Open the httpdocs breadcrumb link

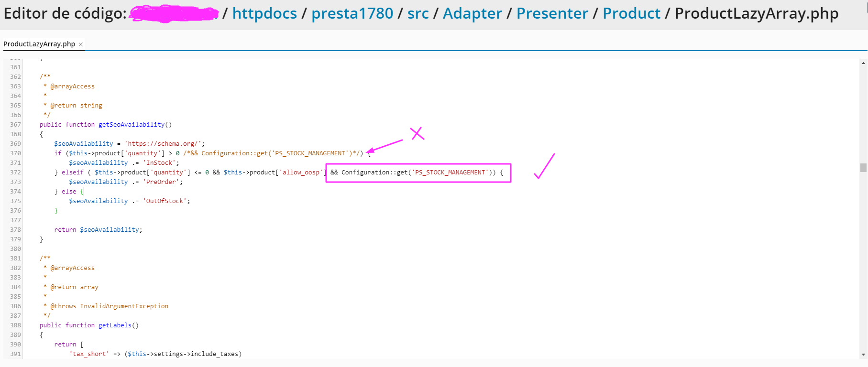pos(264,13)
